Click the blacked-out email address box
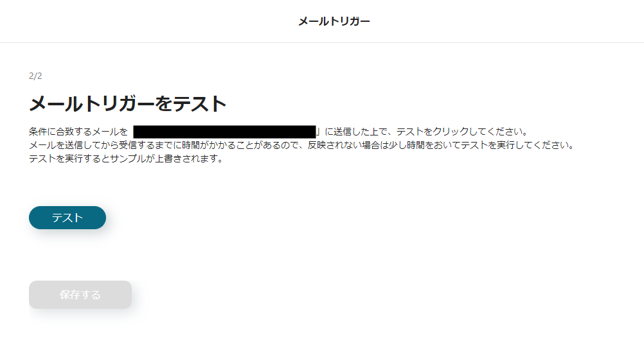Viewport: 644px width, 348px height. tap(224, 132)
